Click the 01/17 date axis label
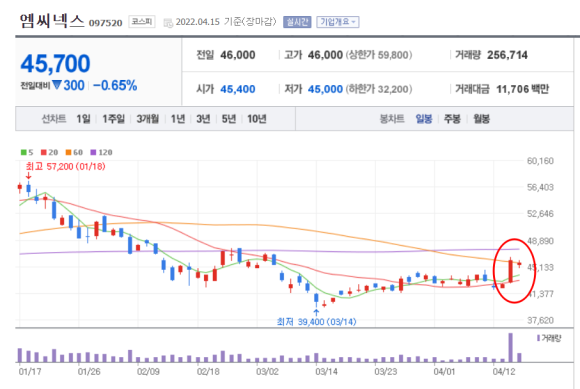The height and width of the screenshot is (389, 580). click(30, 371)
